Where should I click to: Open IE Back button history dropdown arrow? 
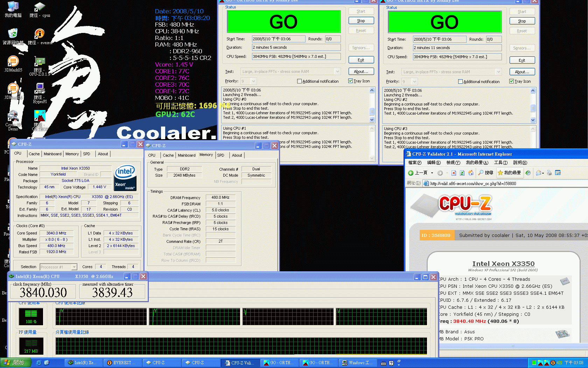point(432,173)
